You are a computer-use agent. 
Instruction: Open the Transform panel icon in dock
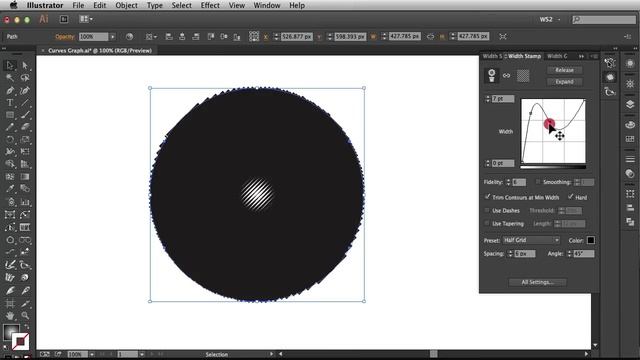[x=630, y=194]
